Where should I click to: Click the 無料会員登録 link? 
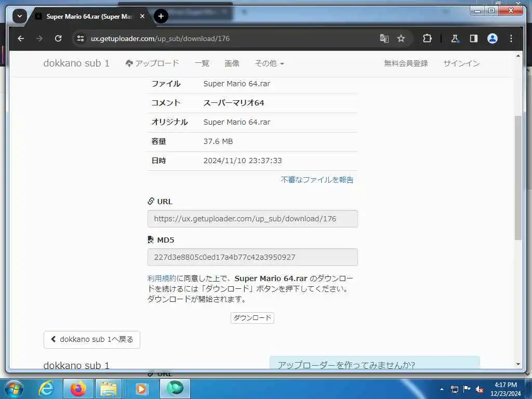coord(406,63)
